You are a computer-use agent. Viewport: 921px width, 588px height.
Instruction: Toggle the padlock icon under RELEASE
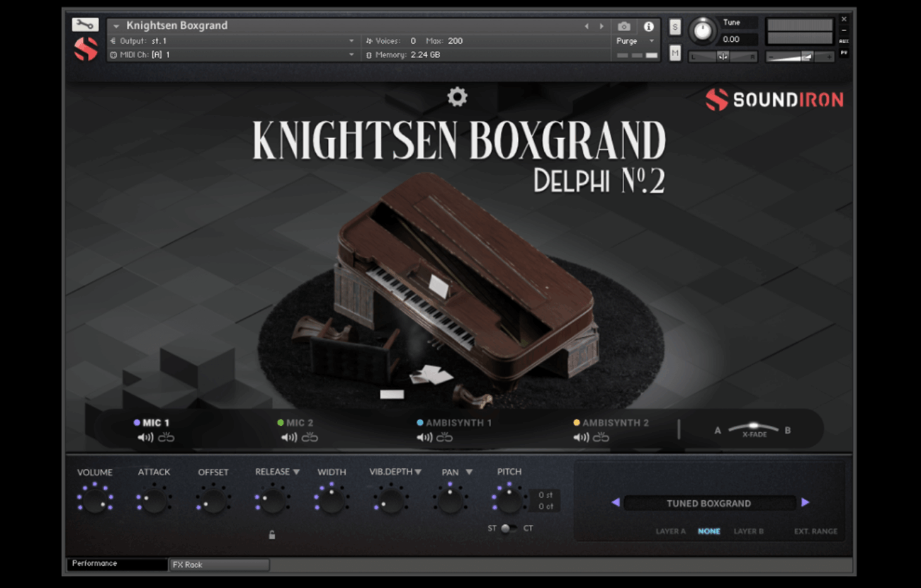272,535
